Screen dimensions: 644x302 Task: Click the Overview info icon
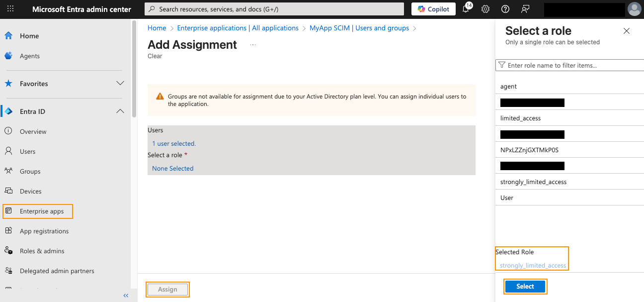coord(8,131)
